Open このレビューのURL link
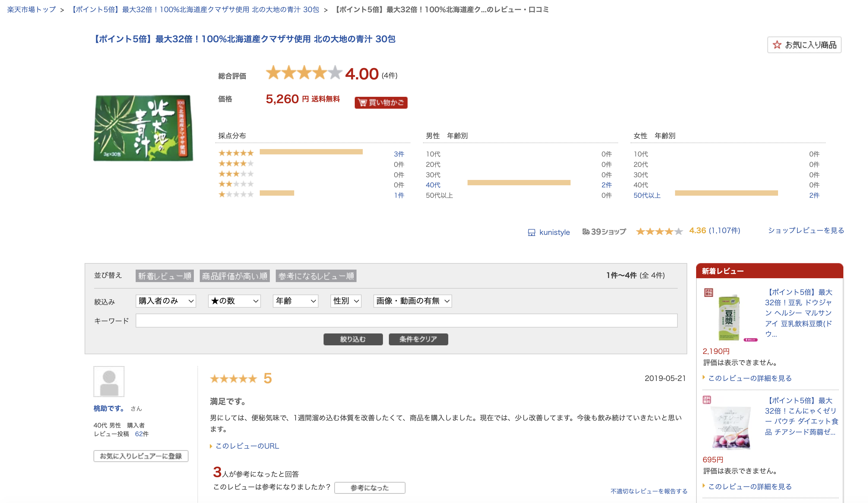 point(247,446)
